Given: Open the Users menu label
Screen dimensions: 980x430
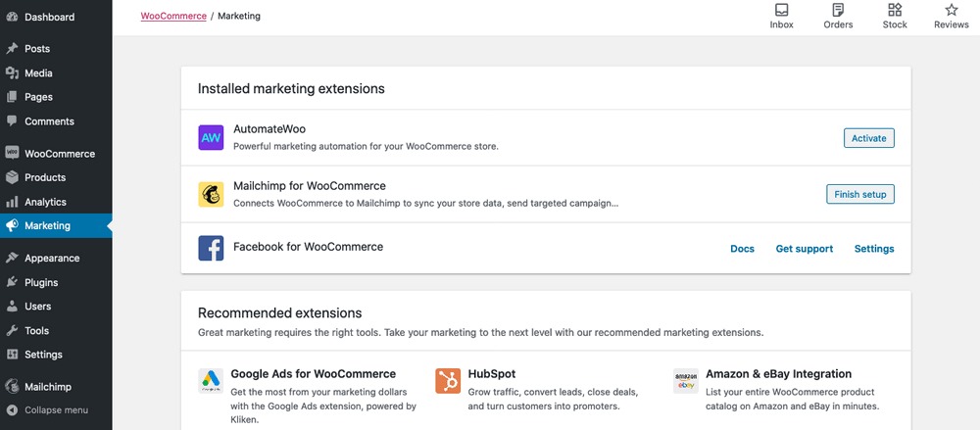Looking at the screenshot, I should coord(37,307).
